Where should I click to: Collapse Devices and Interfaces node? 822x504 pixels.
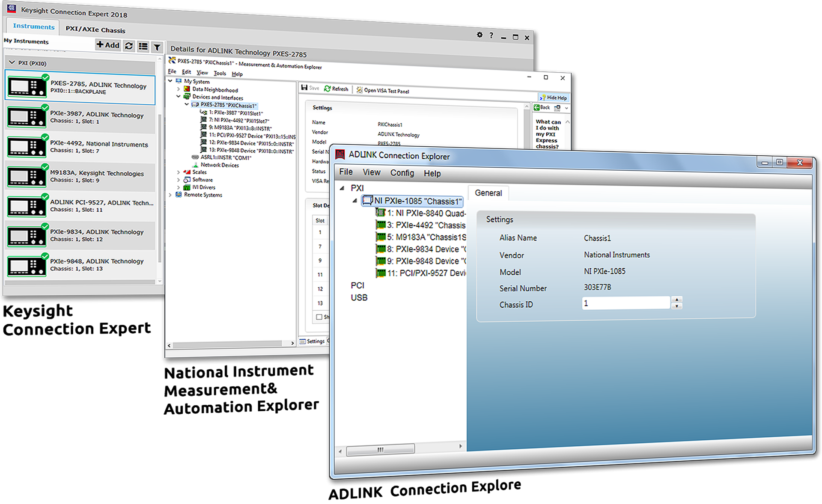[x=179, y=97]
